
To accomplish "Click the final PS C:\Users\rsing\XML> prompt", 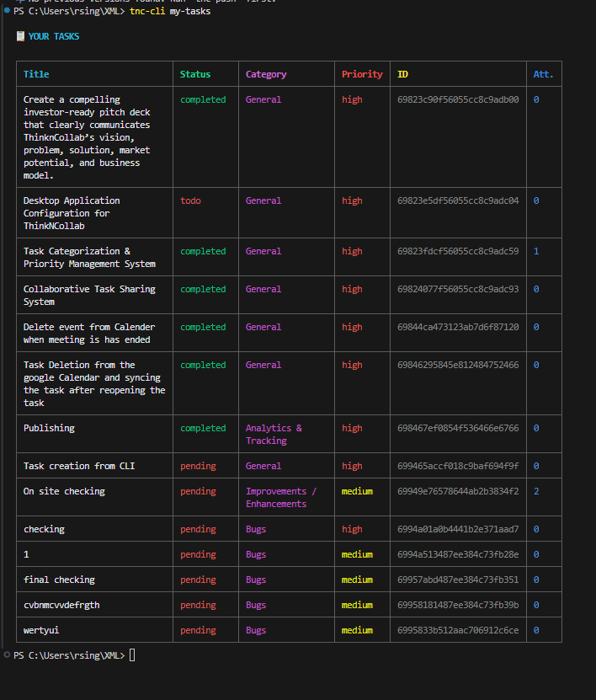I will [69, 655].
